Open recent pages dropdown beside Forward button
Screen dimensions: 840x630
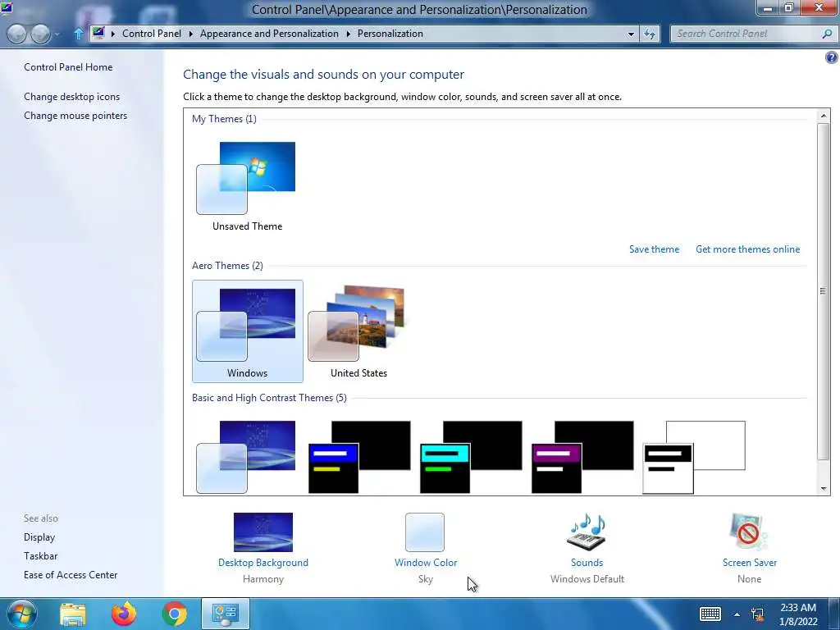pos(57,34)
